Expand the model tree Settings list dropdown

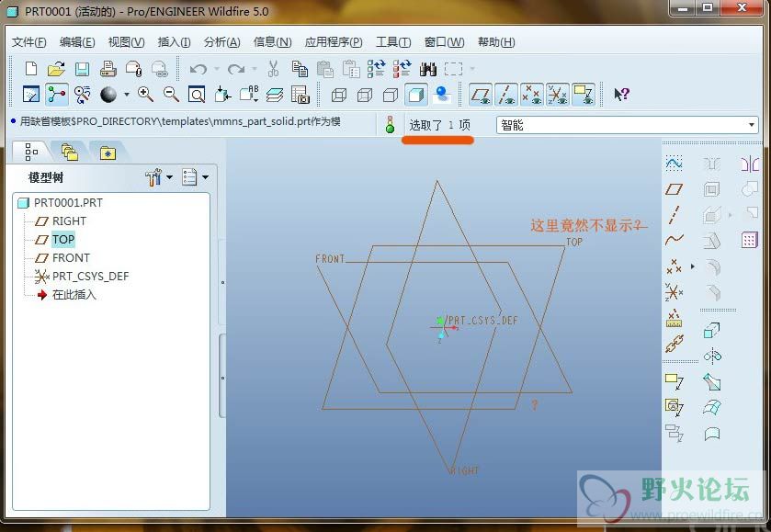(206, 177)
